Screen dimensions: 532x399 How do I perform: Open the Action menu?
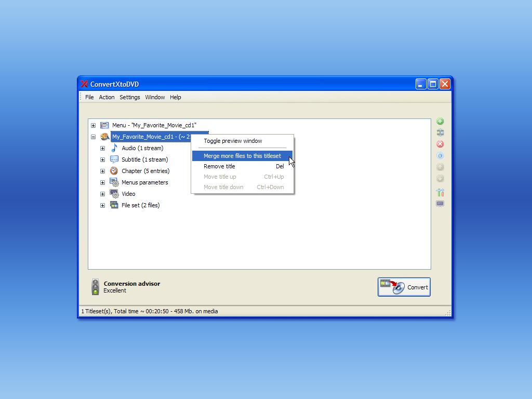(x=107, y=97)
